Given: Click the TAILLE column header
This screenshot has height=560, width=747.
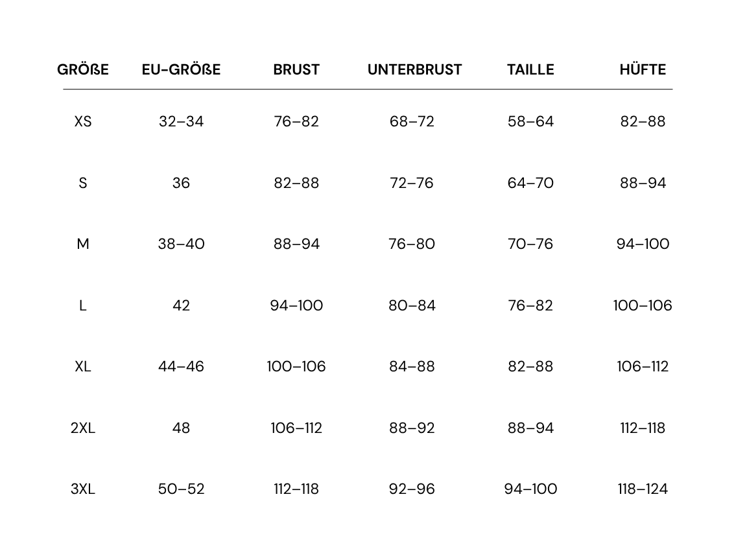Looking at the screenshot, I should tap(530, 69).
